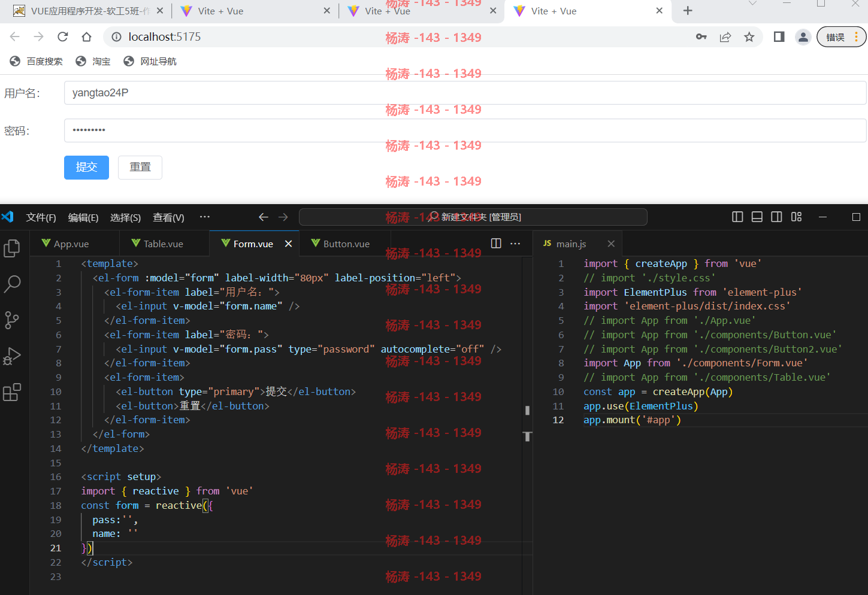This screenshot has height=595, width=868.
Task: Split the editor right
Action: pos(496,243)
